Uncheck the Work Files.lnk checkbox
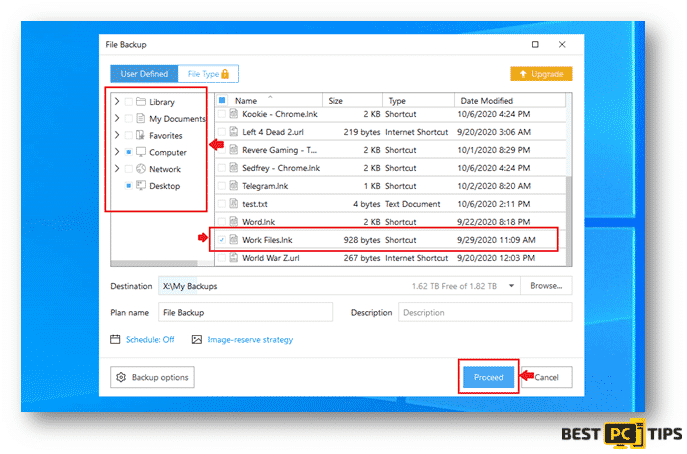The image size is (687, 454). point(222,240)
